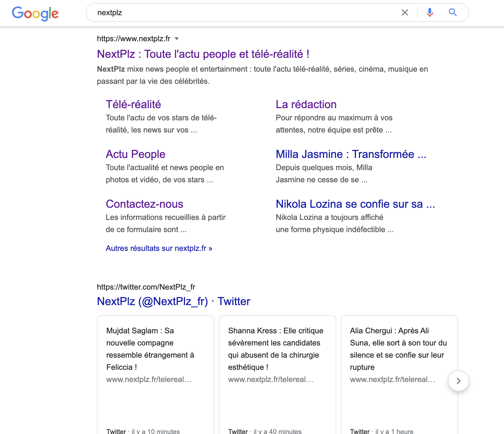Screen dimensions: 504x434
Task: Clear the search box with the X icon
Action: pos(405,12)
